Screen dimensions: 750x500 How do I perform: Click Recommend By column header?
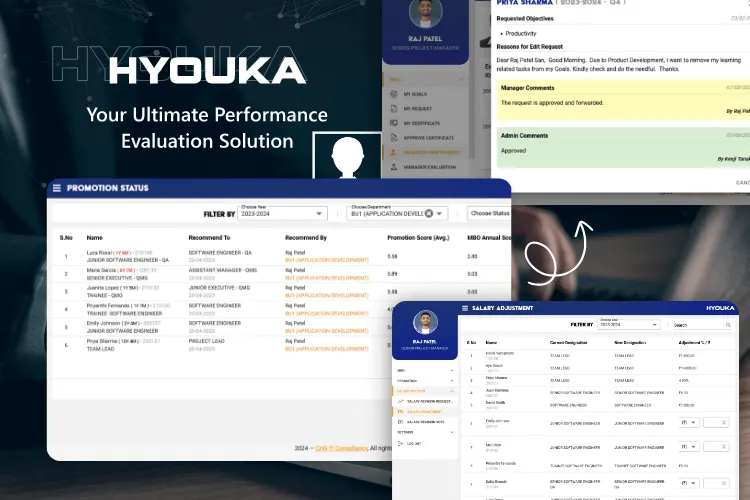[x=306, y=238]
